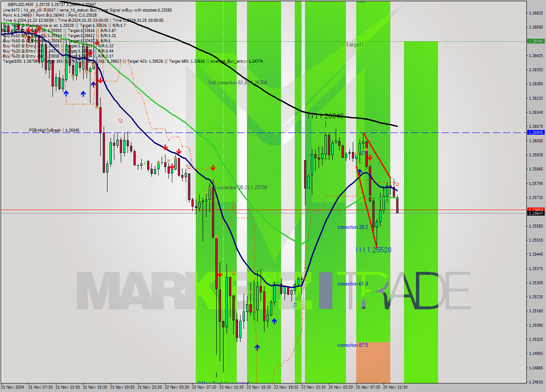Image resolution: width=546 pixels, height=392 pixels.
Task: Select the red sell arrow near 25 Nov 03:30
Action: [369, 158]
